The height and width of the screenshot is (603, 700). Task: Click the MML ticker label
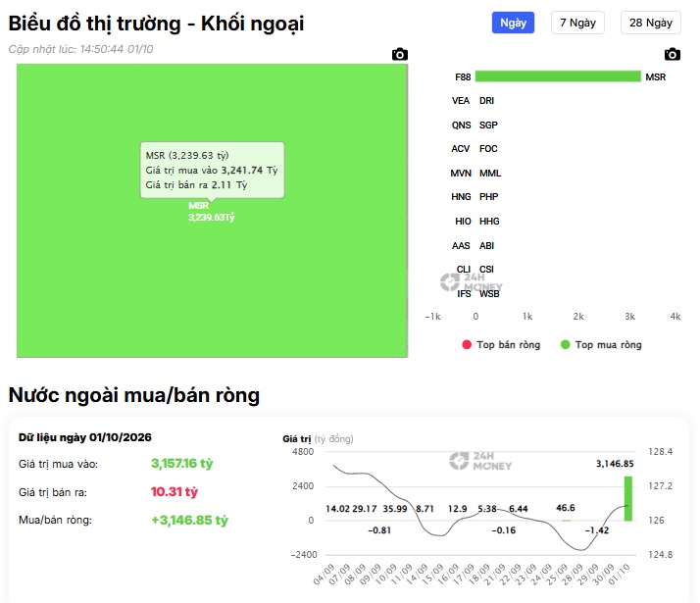pyautogui.click(x=490, y=174)
